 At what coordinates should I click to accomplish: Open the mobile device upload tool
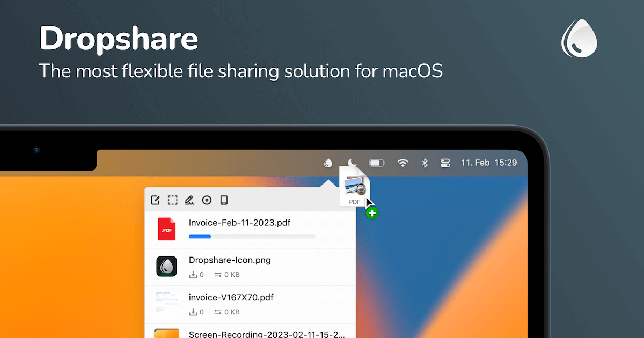tap(224, 200)
